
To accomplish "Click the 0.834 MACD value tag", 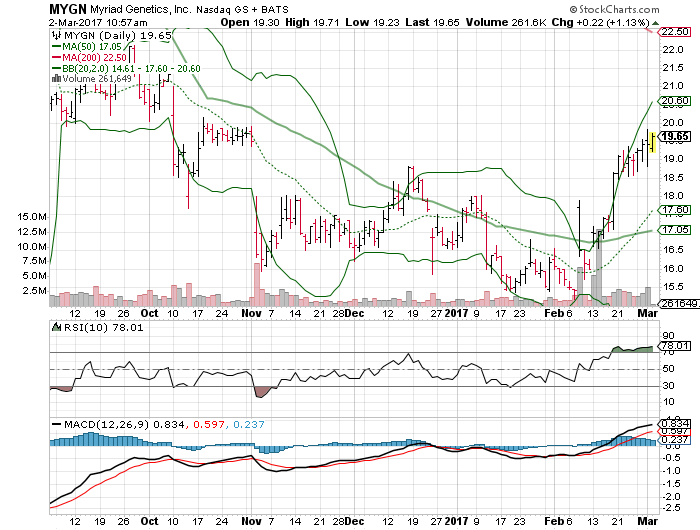I will [675, 423].
